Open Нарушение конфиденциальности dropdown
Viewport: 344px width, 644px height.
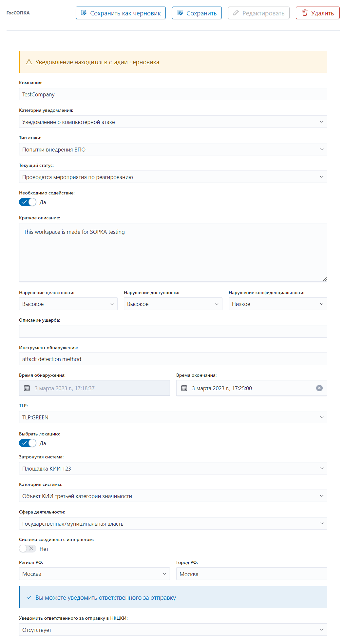278,304
